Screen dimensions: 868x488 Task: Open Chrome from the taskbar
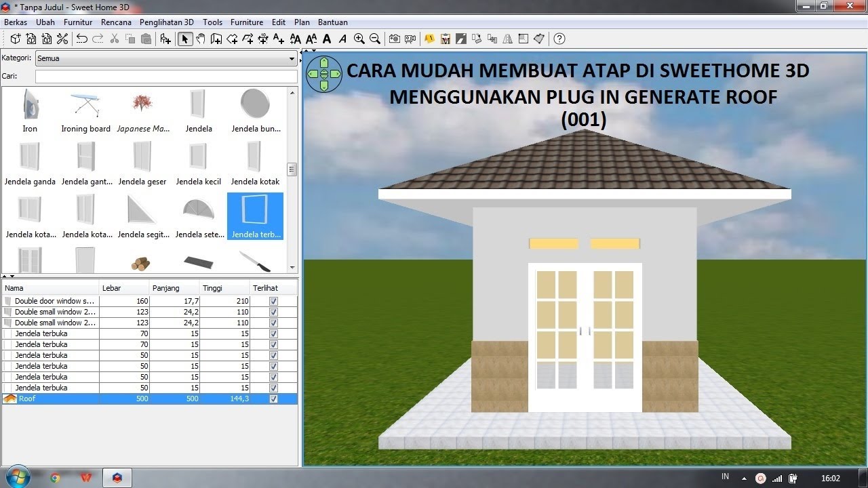[x=55, y=478]
